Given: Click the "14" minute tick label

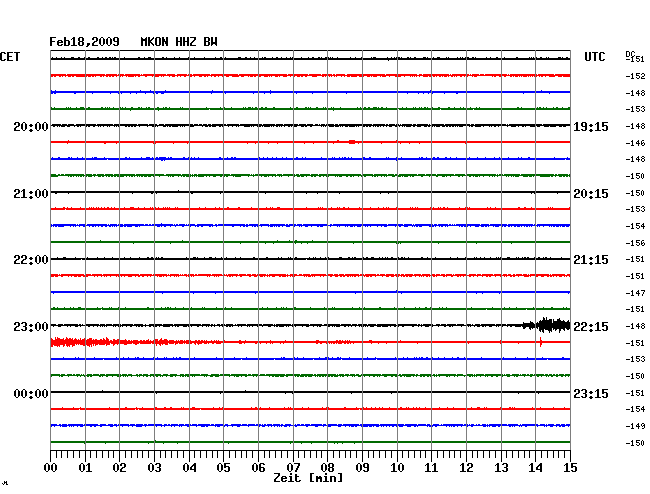Looking at the screenshot, I should click(x=535, y=468).
